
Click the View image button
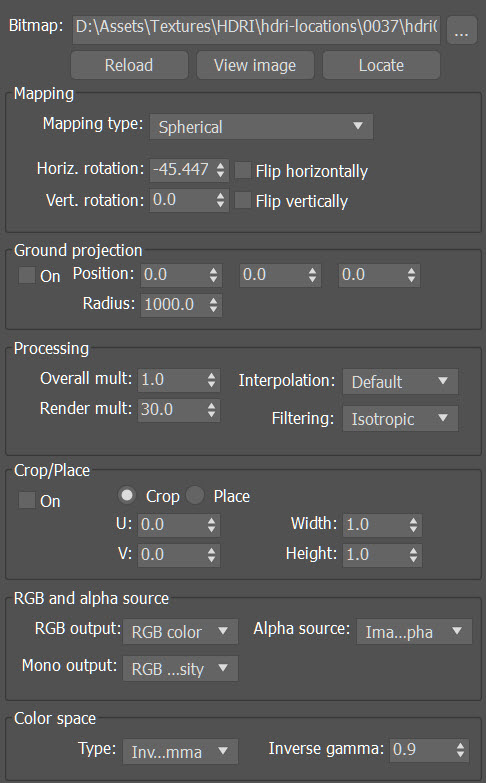[x=255, y=65]
